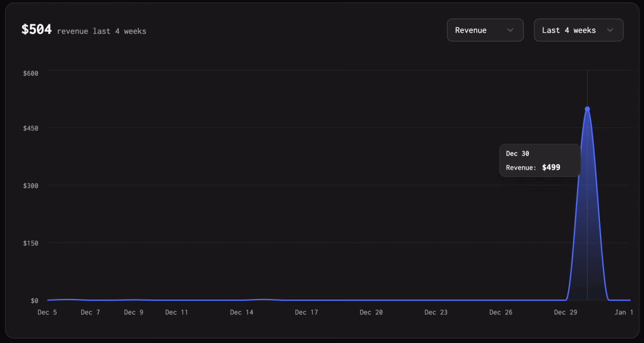Click the $0 y-axis label

coord(35,301)
